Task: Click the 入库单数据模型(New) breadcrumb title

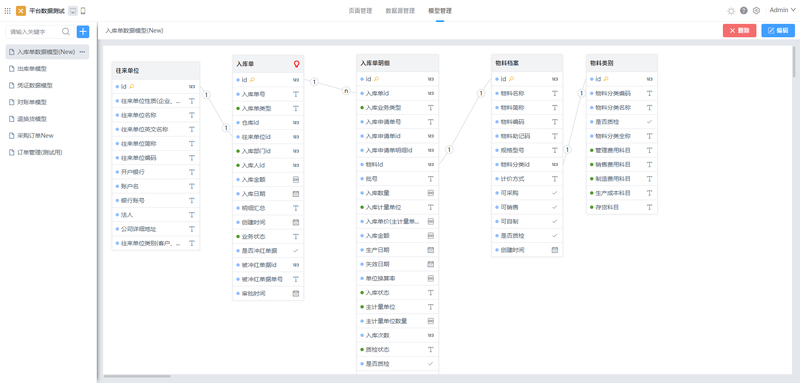Action: [134, 31]
